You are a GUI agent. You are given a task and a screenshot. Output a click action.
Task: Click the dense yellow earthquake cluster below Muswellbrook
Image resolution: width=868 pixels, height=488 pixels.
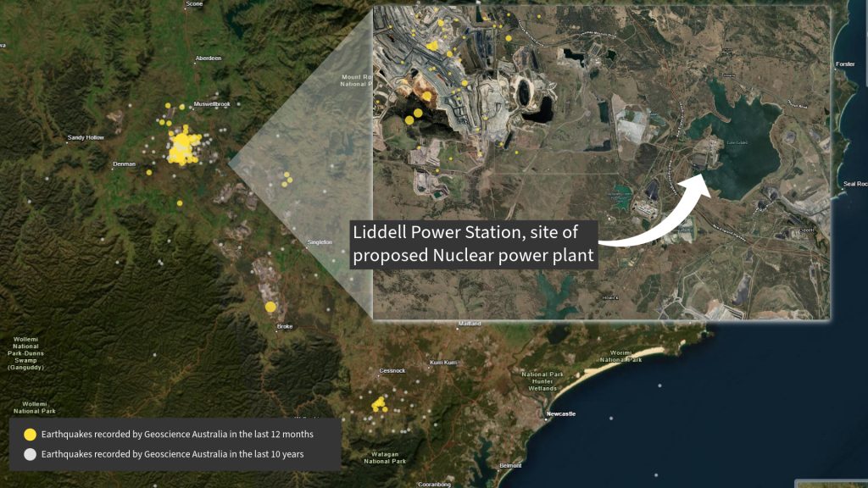pos(183,146)
